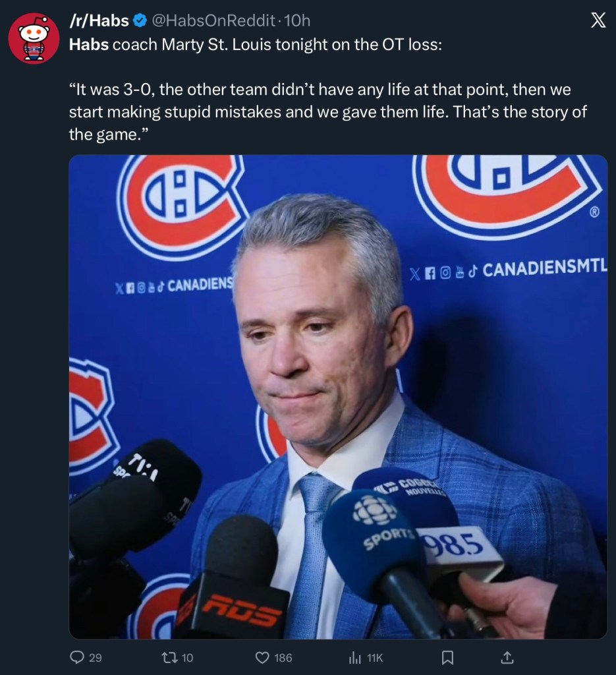Click the bold Habs word in the tweet
Image resolution: width=616 pixels, height=675 pixels.
pyautogui.click(x=88, y=46)
